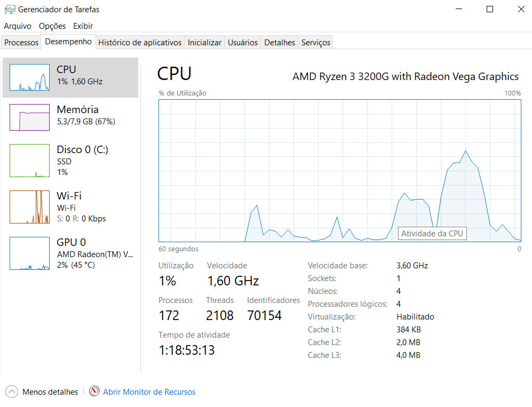Screen dimensions: 532x407
Task: Switch to the Processos tab
Action: pyautogui.click(x=21, y=42)
